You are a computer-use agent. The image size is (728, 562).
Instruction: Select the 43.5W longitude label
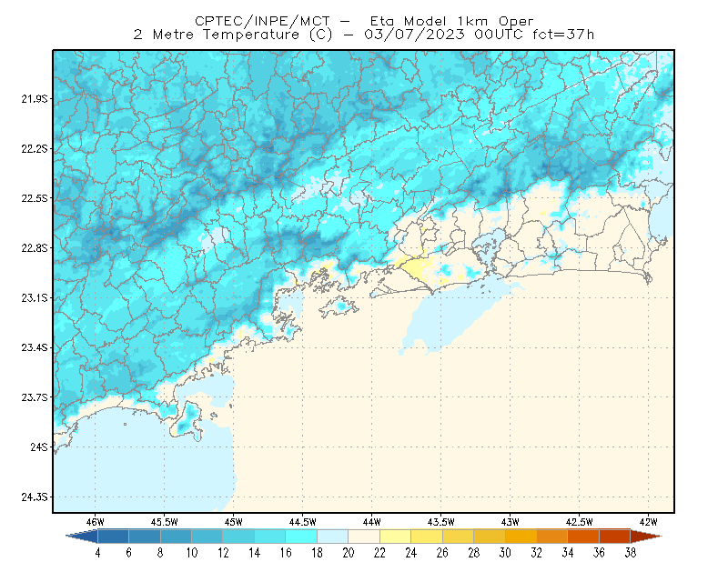pyautogui.click(x=441, y=522)
